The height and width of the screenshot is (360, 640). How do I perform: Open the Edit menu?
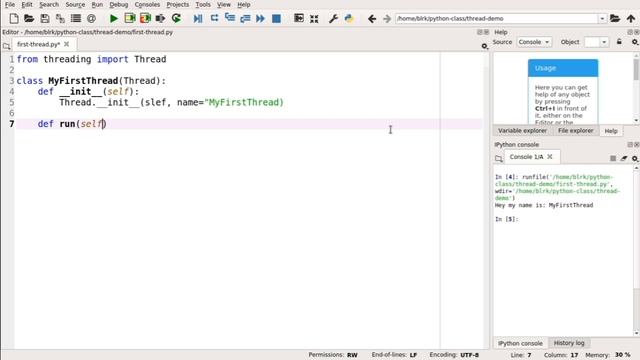27,4
